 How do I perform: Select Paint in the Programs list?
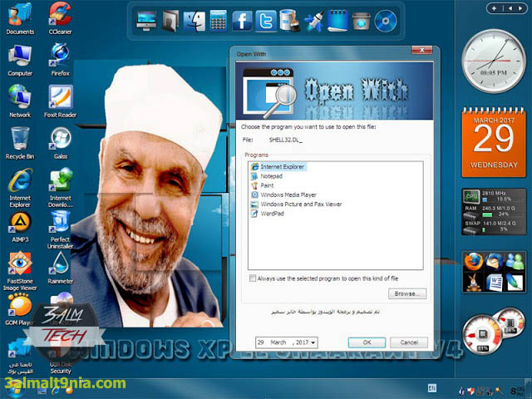click(263, 185)
